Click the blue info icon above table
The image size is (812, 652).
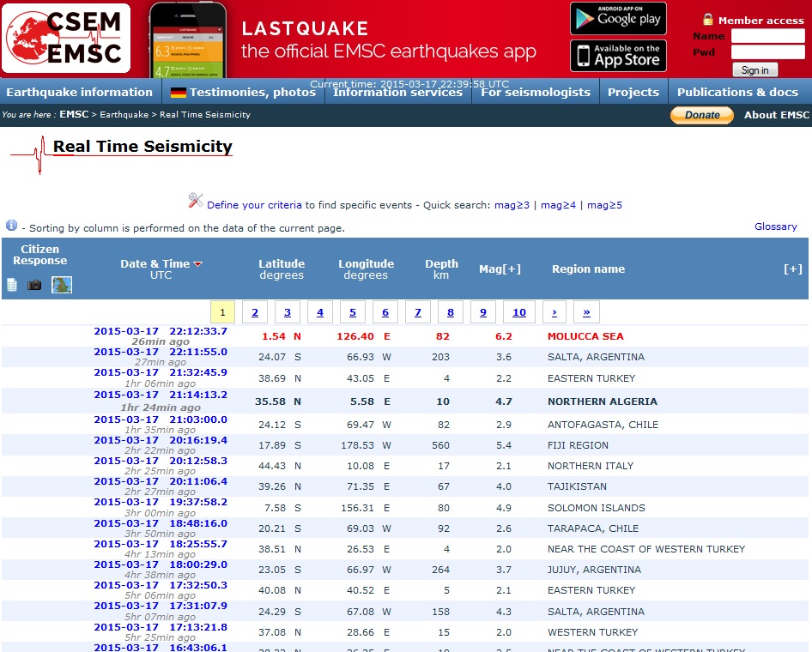coord(11,226)
